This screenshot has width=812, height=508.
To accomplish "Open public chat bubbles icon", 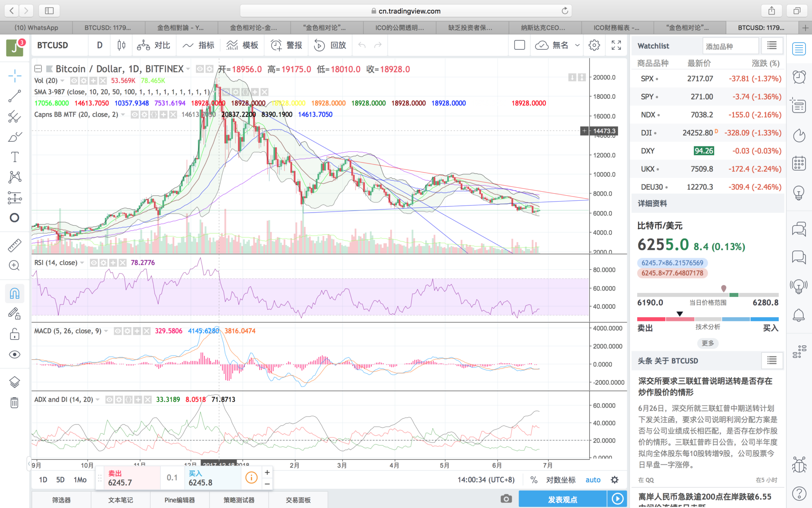I will [x=799, y=229].
